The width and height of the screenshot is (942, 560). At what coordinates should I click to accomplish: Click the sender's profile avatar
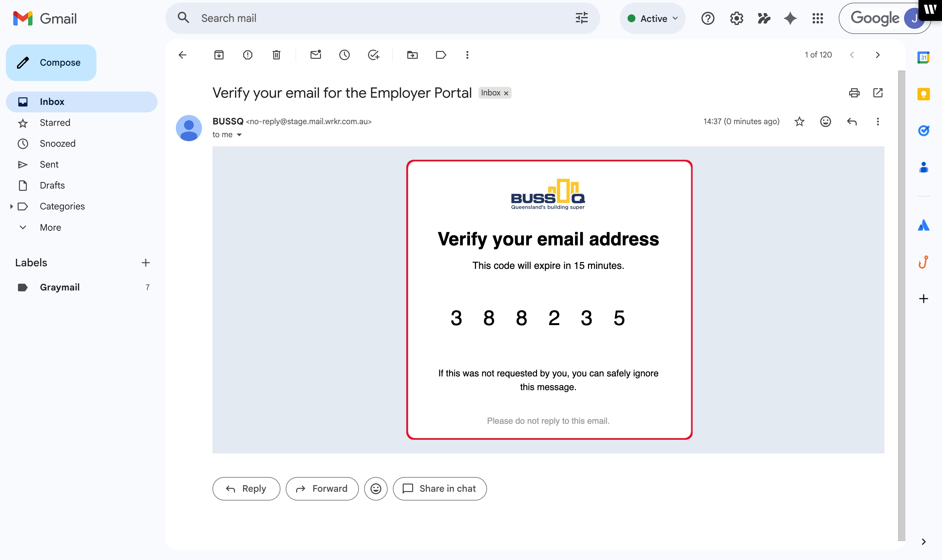[x=189, y=128]
